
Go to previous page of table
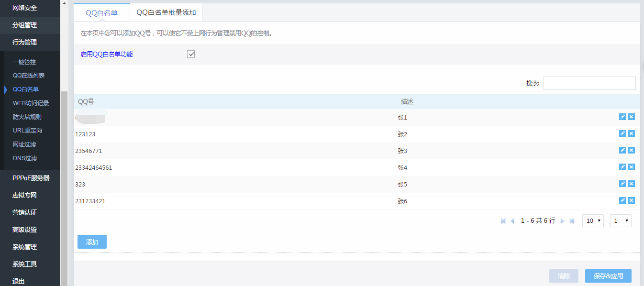click(x=512, y=221)
